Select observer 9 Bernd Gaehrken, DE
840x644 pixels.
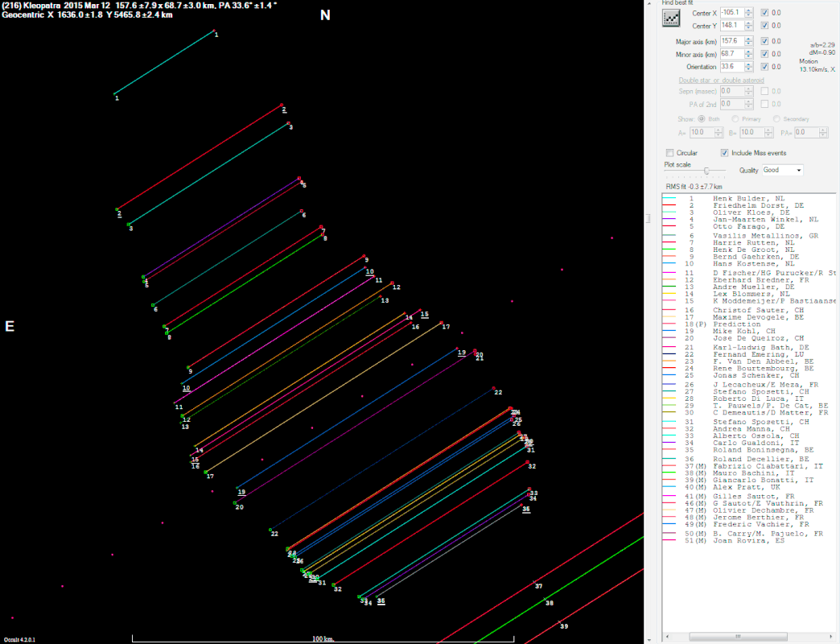(x=748, y=257)
